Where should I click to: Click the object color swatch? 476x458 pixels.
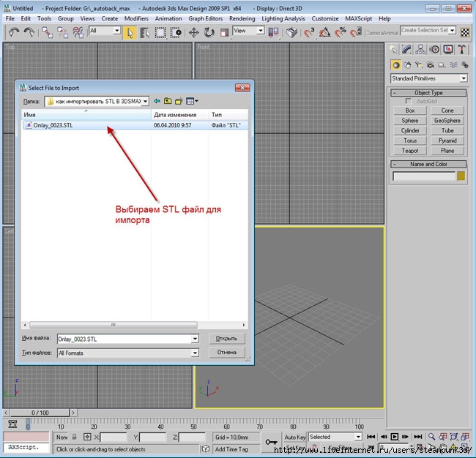461,176
